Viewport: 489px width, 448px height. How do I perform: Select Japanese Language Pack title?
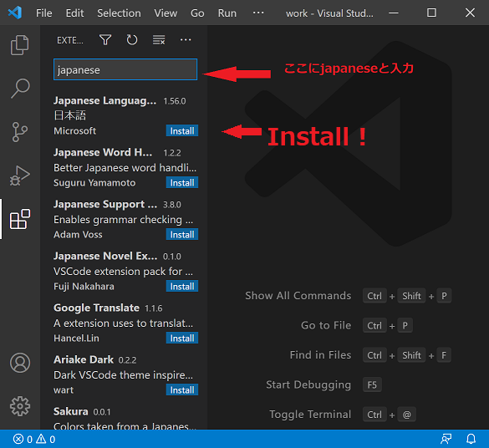(104, 100)
